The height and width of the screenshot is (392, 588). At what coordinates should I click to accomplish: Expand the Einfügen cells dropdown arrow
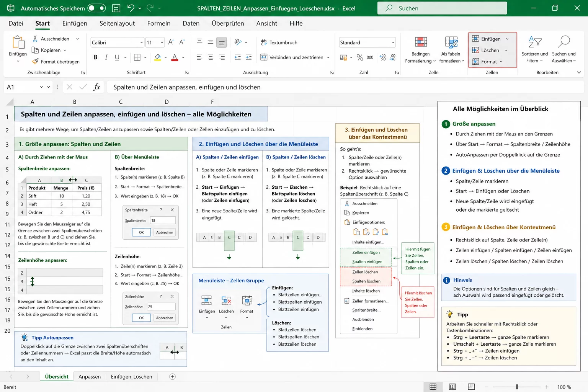(508, 39)
